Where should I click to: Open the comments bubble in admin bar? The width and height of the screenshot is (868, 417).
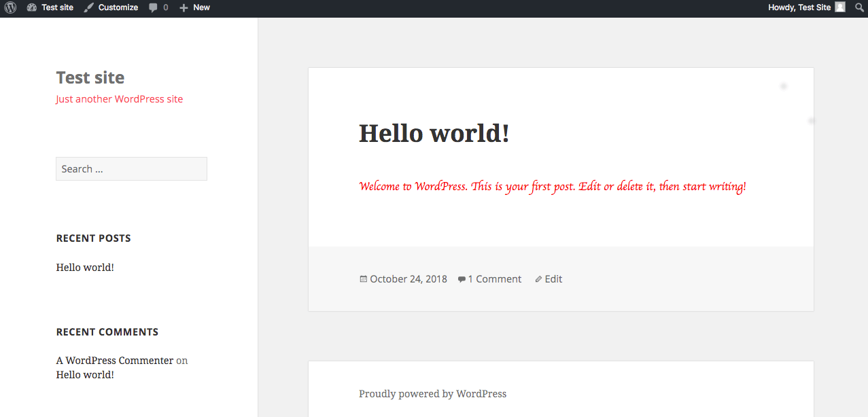(158, 7)
